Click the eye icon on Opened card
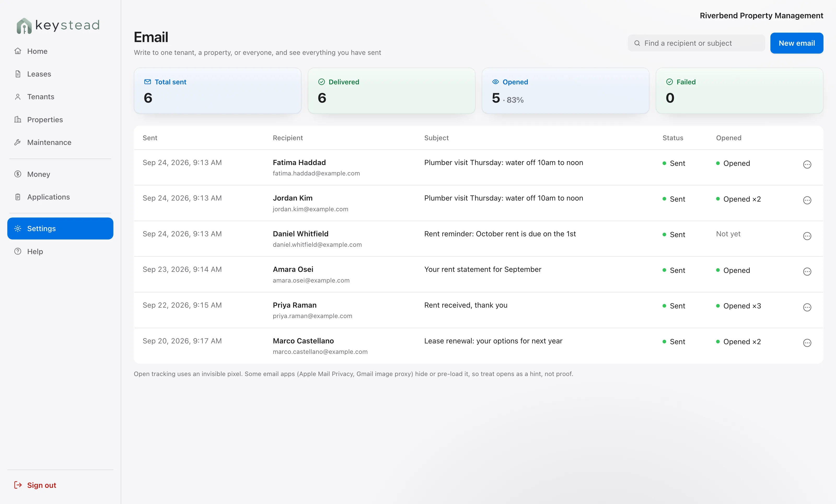The height and width of the screenshot is (504, 836). pos(496,82)
